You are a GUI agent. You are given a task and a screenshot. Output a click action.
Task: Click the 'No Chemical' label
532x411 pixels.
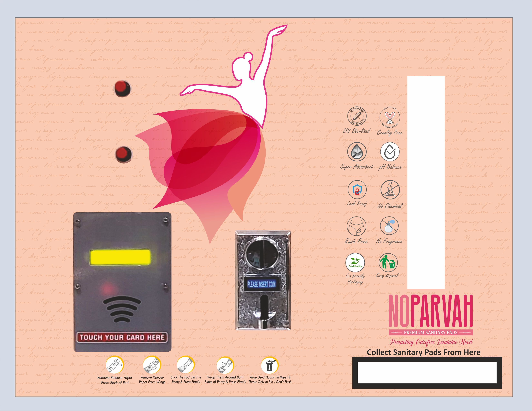(x=390, y=206)
